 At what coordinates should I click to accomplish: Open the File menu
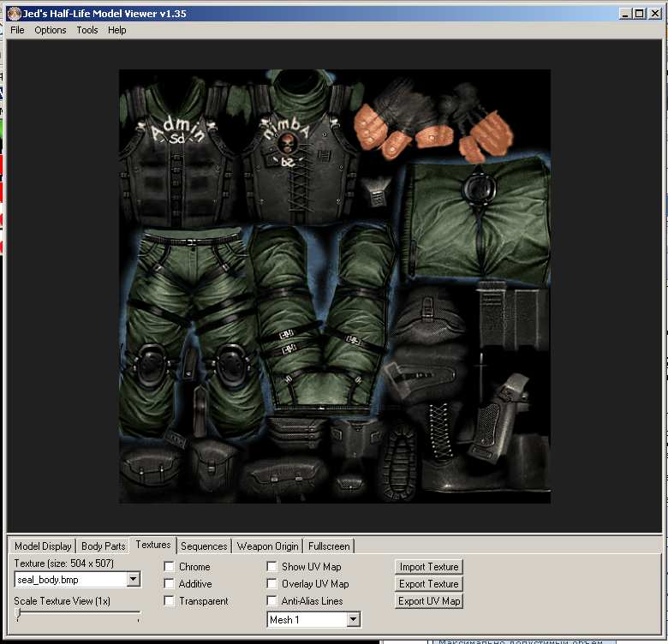(x=17, y=30)
